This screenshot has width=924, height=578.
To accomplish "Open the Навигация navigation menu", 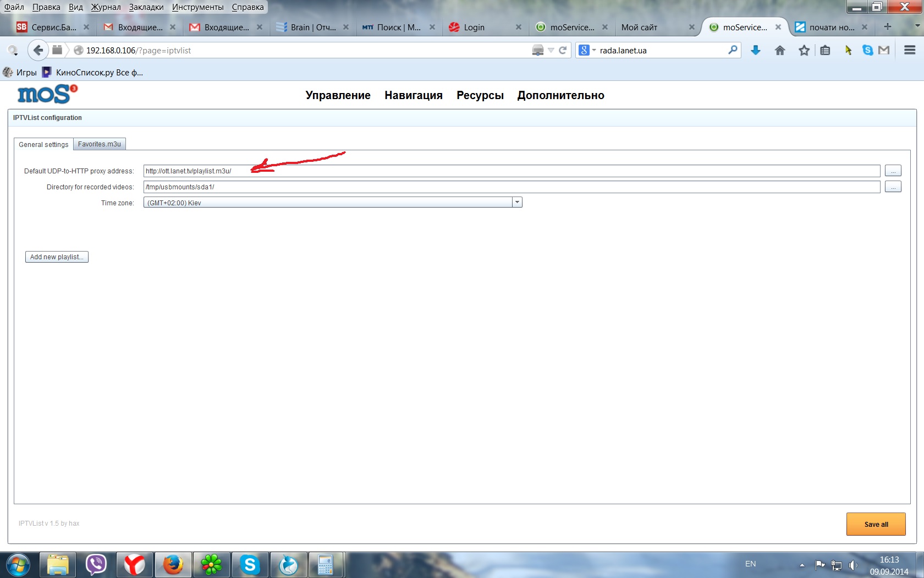I will (x=413, y=95).
